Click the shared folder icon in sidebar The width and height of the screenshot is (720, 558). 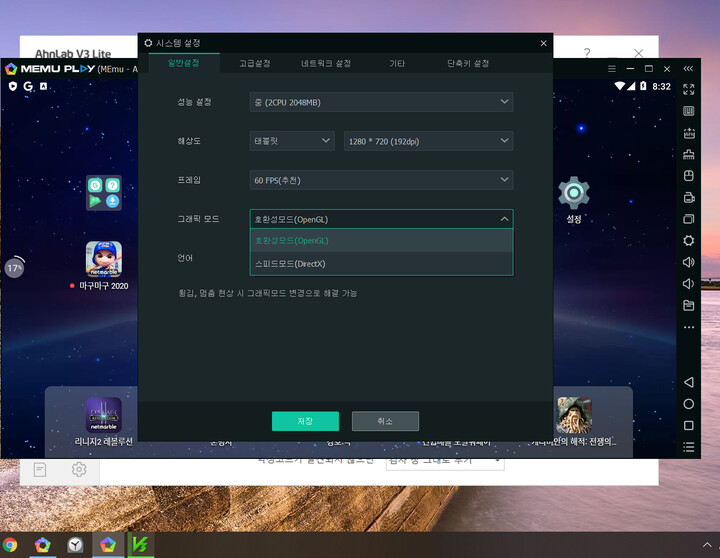[x=688, y=305]
